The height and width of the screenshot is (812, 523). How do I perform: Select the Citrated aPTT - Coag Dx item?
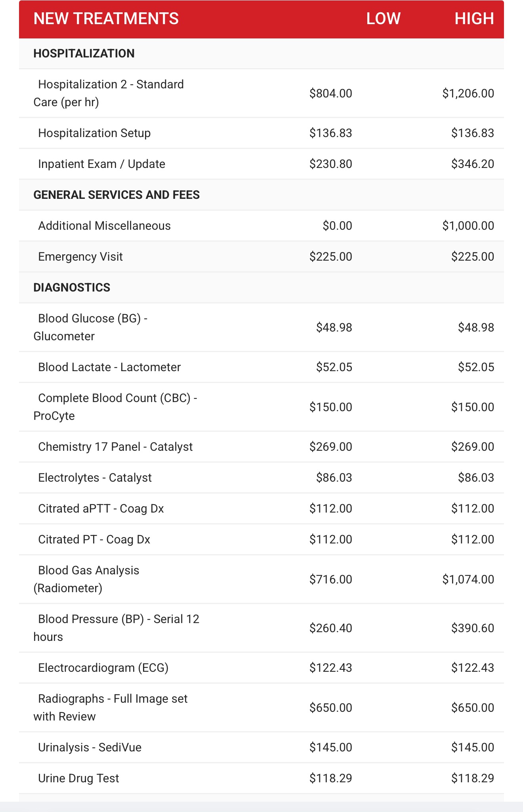(x=101, y=509)
